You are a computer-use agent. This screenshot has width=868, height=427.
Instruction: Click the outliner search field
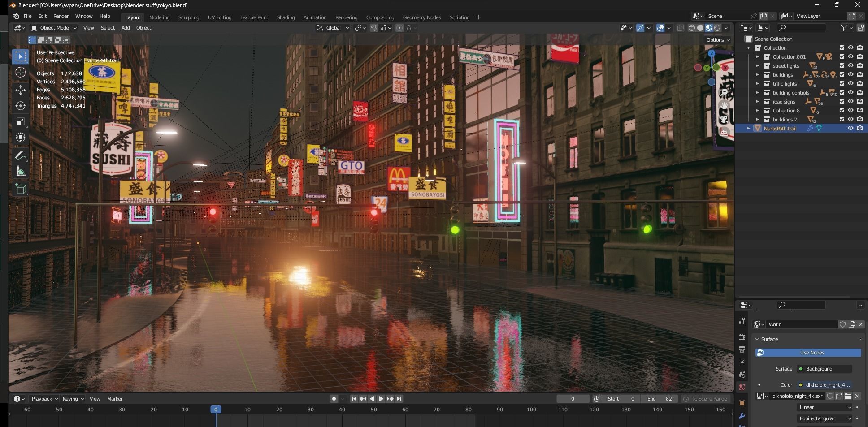(x=801, y=28)
